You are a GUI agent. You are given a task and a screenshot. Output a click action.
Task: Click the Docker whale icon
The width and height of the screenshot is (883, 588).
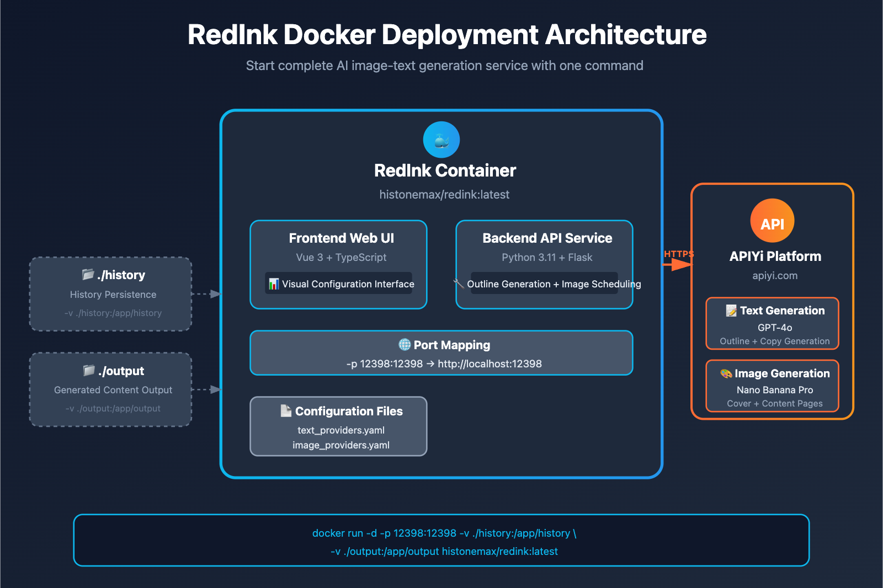coord(441,140)
